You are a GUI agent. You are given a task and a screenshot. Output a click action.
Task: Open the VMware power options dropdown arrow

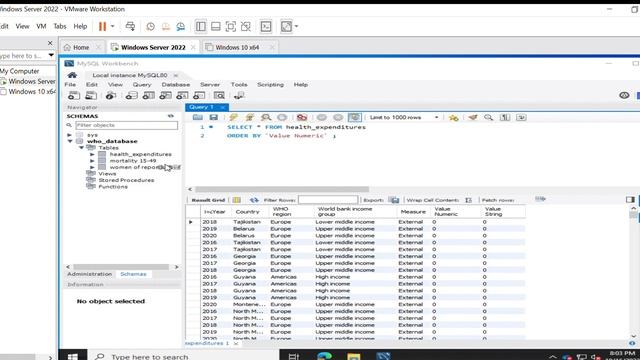point(113,27)
